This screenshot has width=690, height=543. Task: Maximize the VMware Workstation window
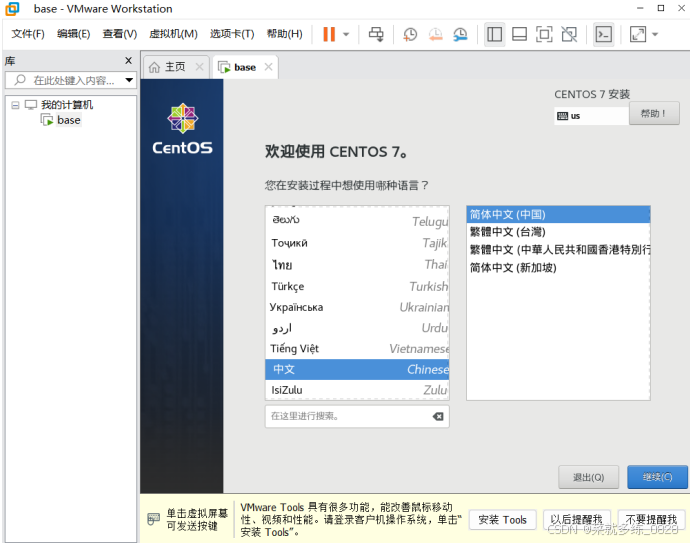[x=661, y=8]
